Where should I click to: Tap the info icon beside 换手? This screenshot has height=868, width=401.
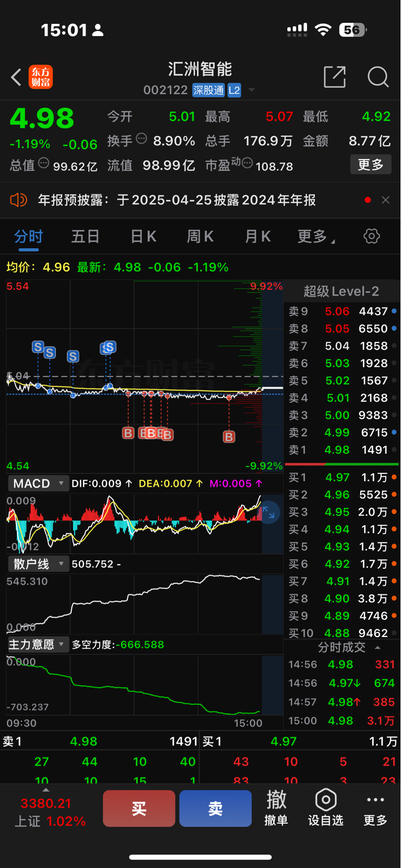click(x=141, y=139)
